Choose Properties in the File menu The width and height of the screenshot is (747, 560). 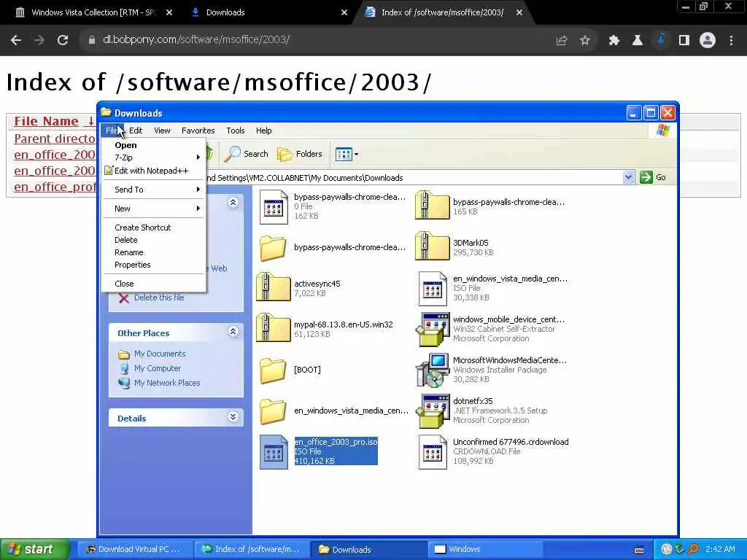[153, 265]
